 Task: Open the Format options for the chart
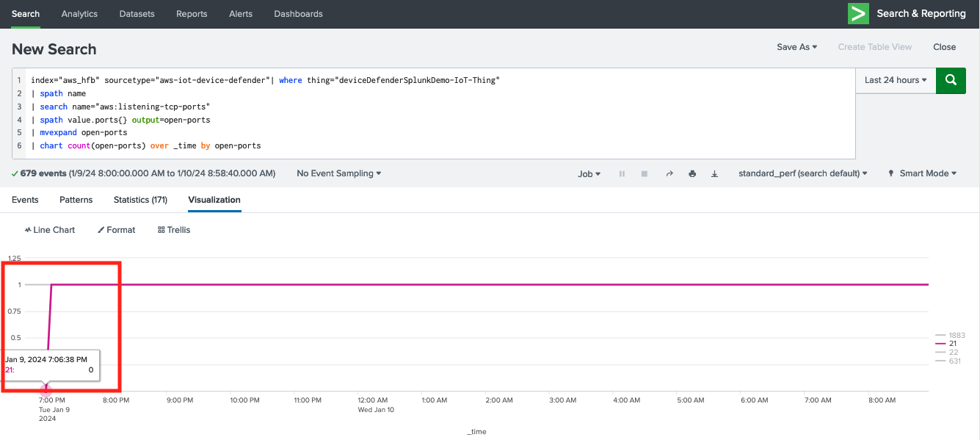115,229
